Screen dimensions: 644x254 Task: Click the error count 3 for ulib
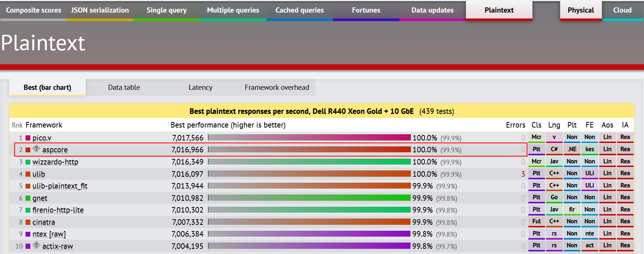pos(523,174)
